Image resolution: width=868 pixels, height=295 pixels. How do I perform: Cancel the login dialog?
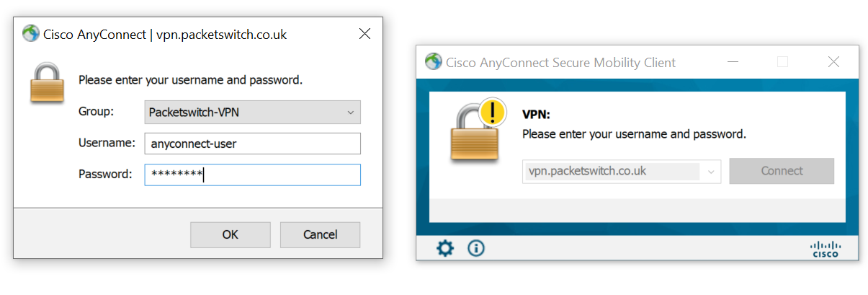click(x=320, y=234)
